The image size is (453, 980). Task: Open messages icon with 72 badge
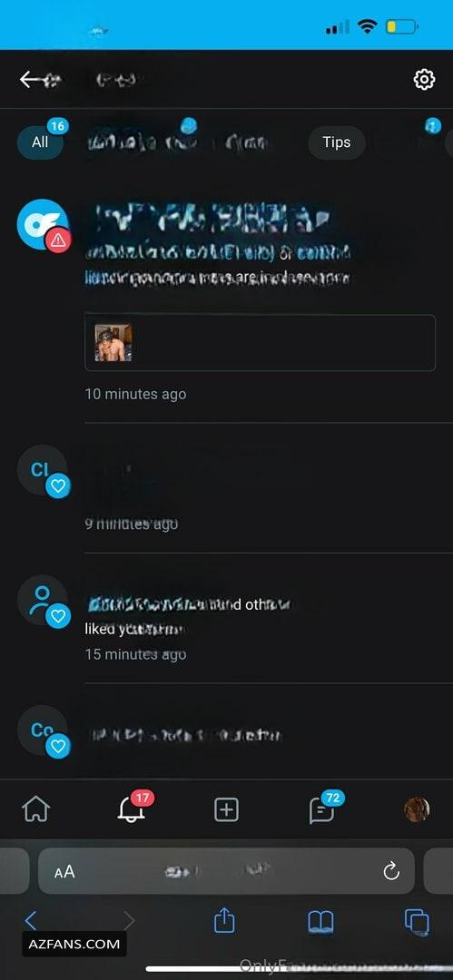321,809
